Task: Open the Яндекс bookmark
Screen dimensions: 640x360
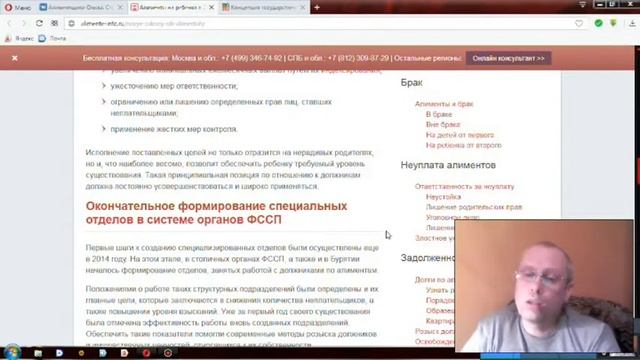Action: [x=20, y=38]
